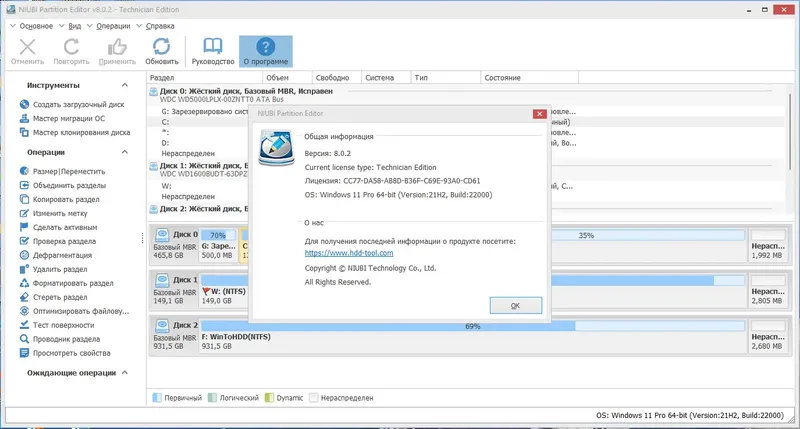Screen dimensions: 800x429
Task: Close the NIUBI Partition Editor about dialog
Action: 539,114
